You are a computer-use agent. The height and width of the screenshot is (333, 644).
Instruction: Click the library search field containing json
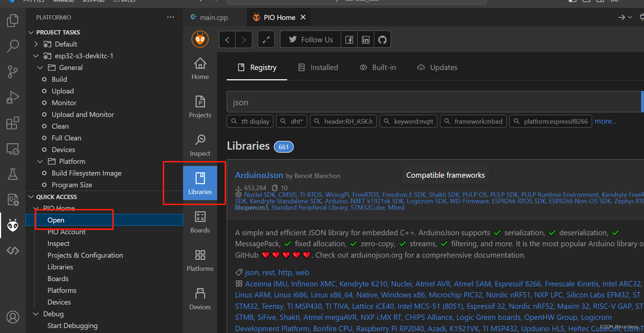click(434, 102)
